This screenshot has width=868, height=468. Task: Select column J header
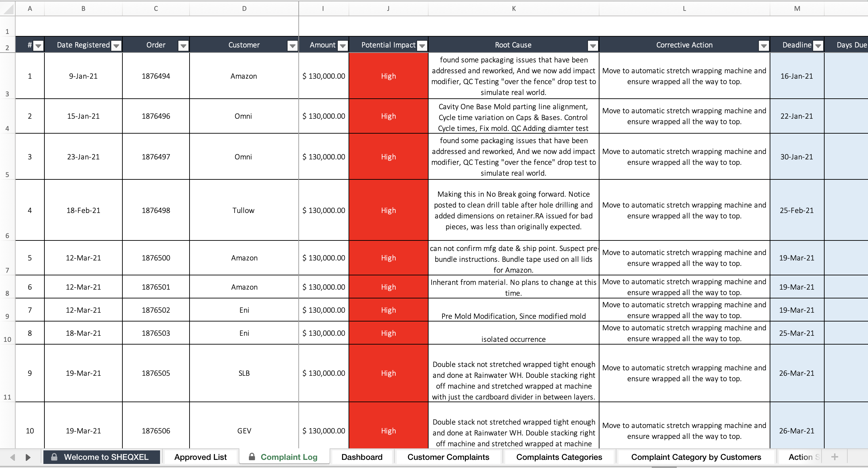[x=389, y=8]
